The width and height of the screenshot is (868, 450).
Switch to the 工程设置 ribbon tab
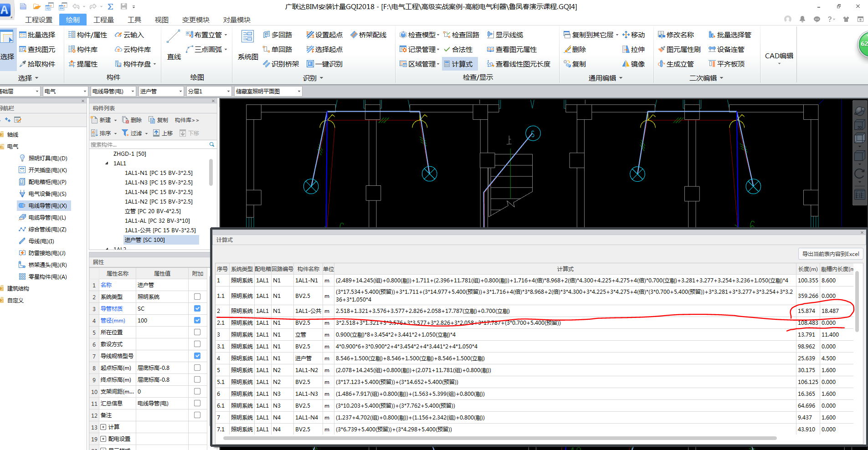click(39, 20)
